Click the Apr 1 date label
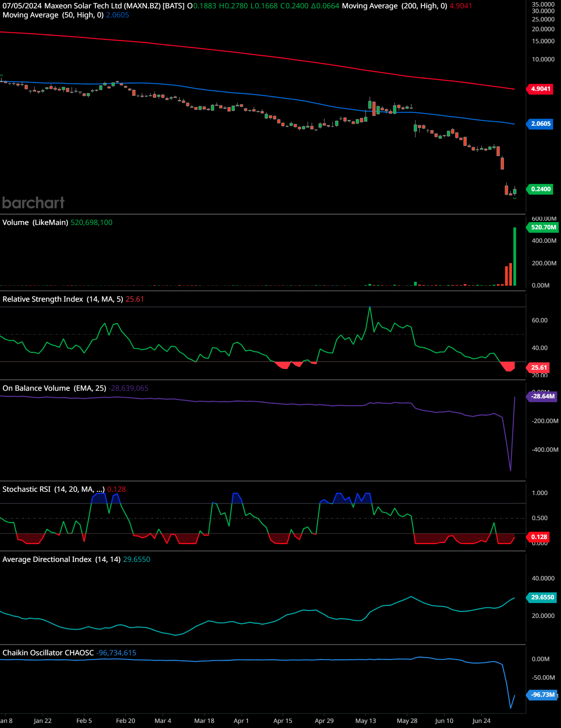Image resolution: width=561 pixels, height=728 pixels. 241,721
